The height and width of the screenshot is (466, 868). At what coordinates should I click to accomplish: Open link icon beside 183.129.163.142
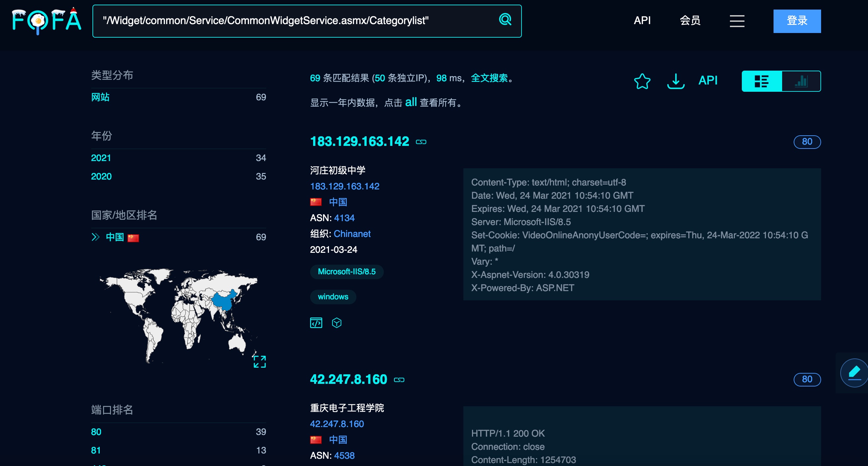(x=421, y=142)
